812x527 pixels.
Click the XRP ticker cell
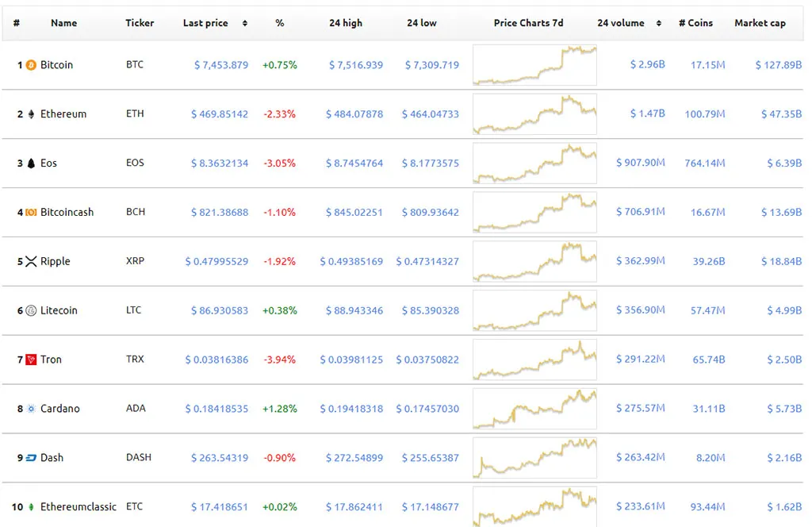(x=135, y=261)
